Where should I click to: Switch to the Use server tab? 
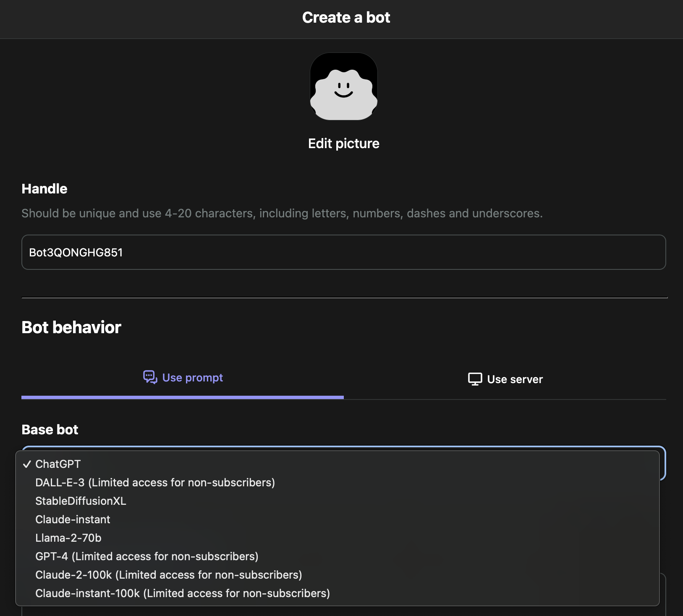[505, 379]
